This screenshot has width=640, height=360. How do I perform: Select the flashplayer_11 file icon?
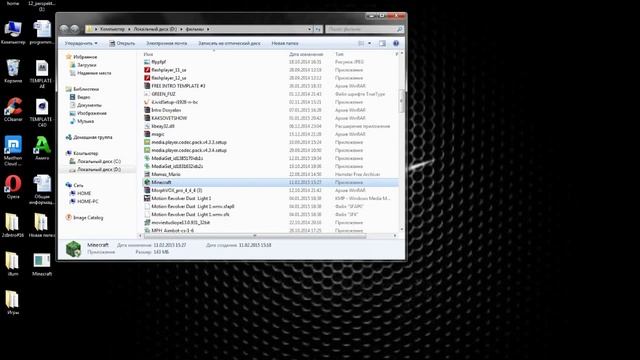click(147, 70)
